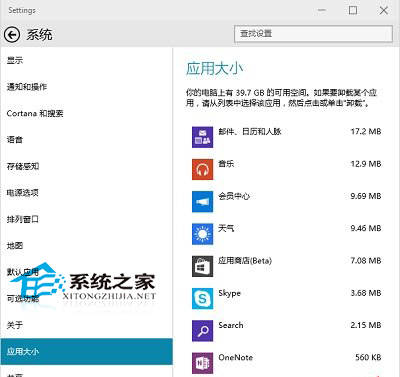Image resolution: width=400 pixels, height=377 pixels.
Task: Click the Skype app icon
Action: click(x=202, y=299)
